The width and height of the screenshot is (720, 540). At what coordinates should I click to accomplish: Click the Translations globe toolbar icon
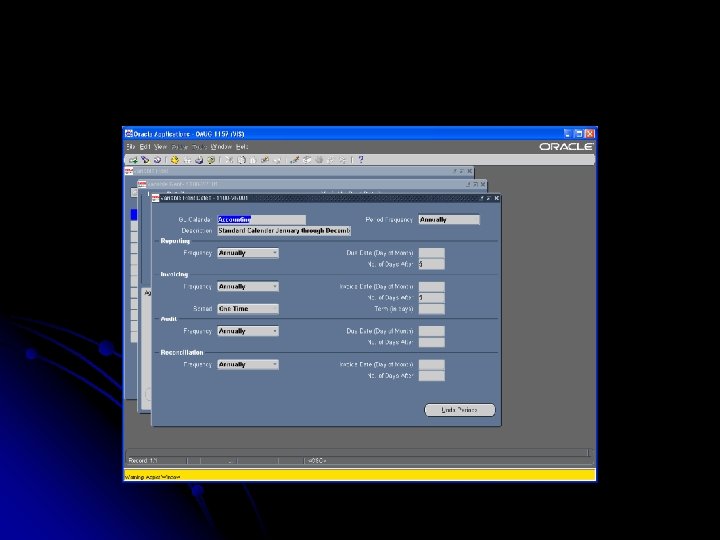pyautogui.click(x=319, y=160)
